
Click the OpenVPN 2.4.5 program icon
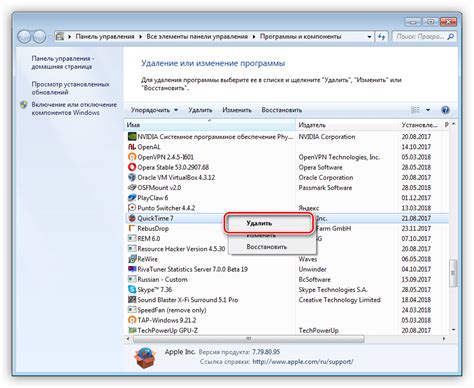[132, 157]
